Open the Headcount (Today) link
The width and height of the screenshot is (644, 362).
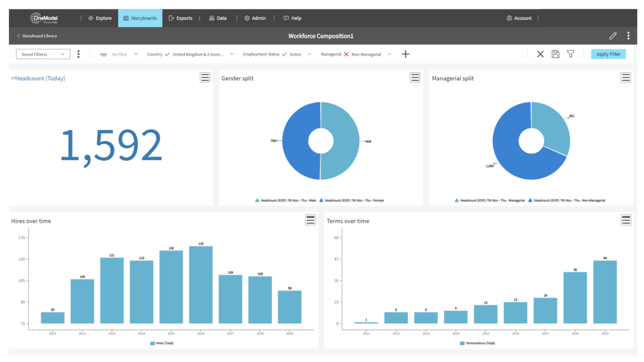point(40,78)
